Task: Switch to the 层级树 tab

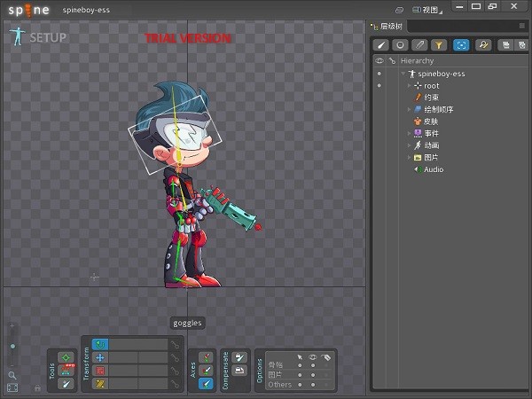Action: click(x=389, y=27)
